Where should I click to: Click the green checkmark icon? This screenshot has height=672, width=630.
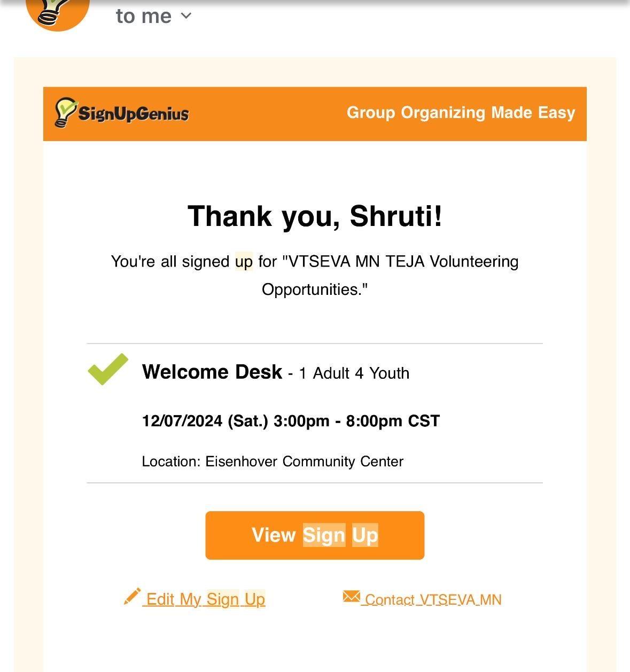click(x=108, y=369)
